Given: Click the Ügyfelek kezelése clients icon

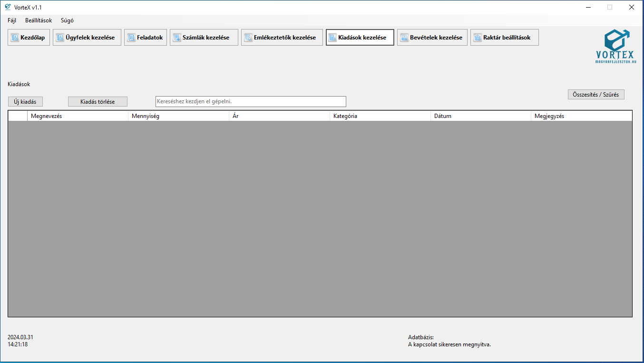Looking at the screenshot, I should click(60, 38).
